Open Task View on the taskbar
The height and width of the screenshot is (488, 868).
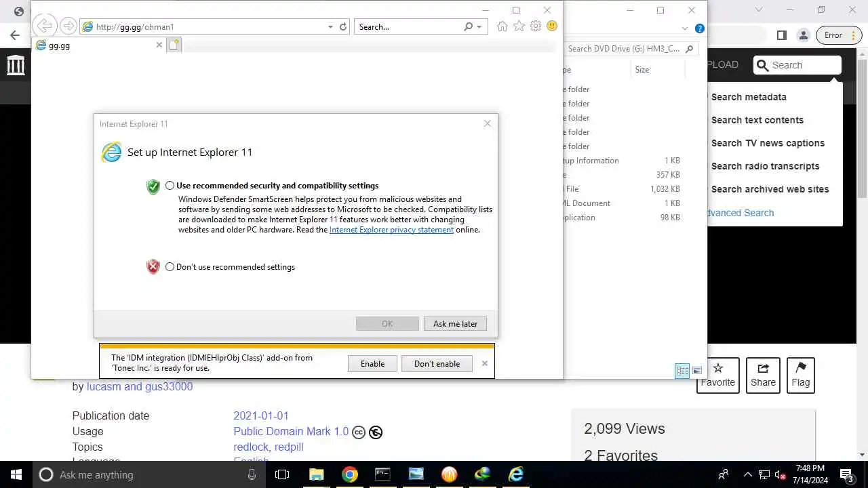[x=282, y=474]
